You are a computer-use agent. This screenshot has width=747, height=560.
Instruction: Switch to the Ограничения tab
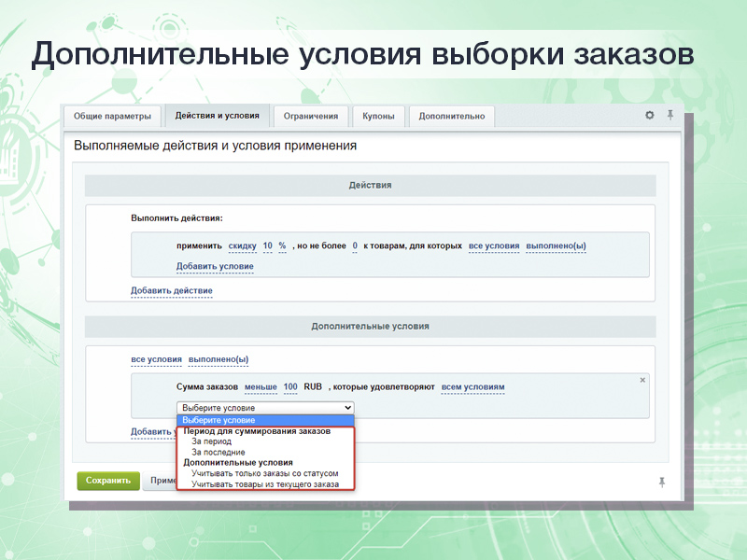click(311, 117)
